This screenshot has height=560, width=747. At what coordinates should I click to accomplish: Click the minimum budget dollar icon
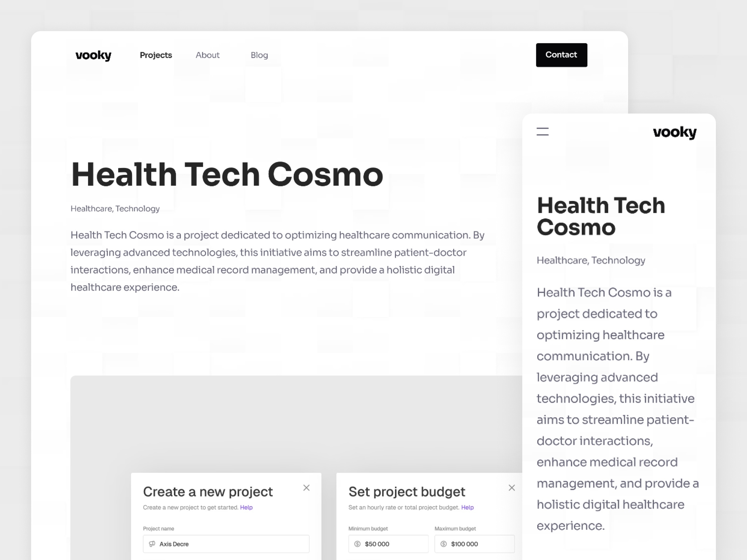[358, 544]
